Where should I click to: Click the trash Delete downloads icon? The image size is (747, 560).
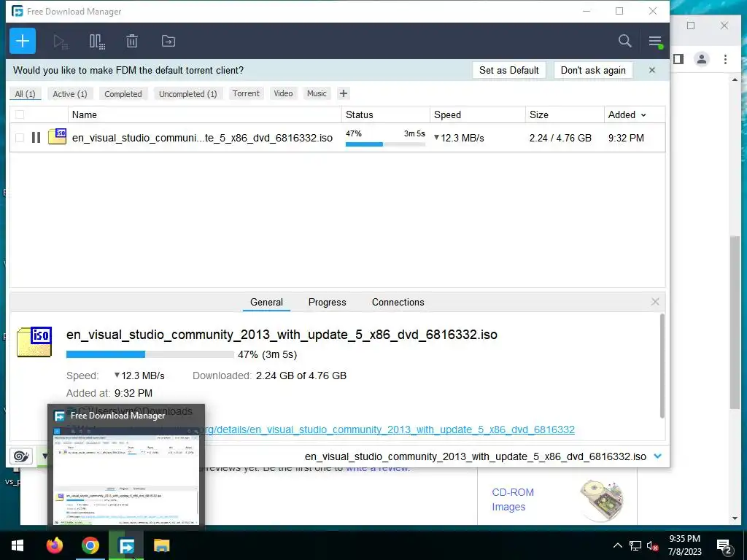tap(132, 42)
